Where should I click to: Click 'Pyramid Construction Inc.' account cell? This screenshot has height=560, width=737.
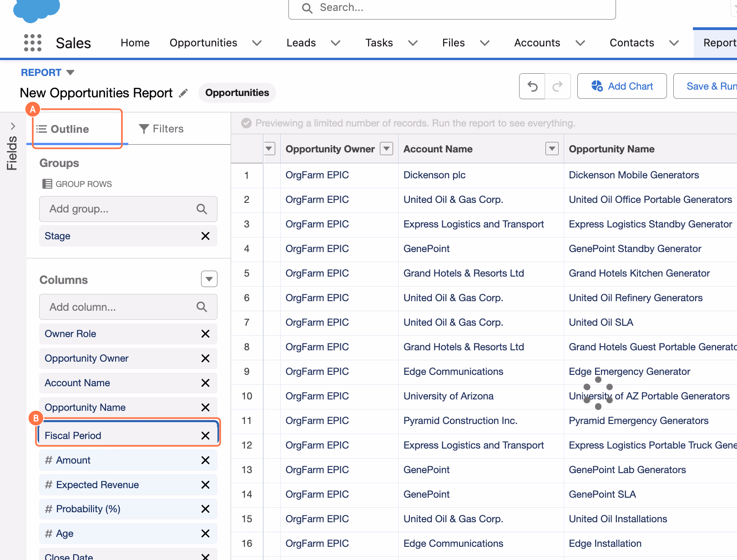pyautogui.click(x=460, y=421)
